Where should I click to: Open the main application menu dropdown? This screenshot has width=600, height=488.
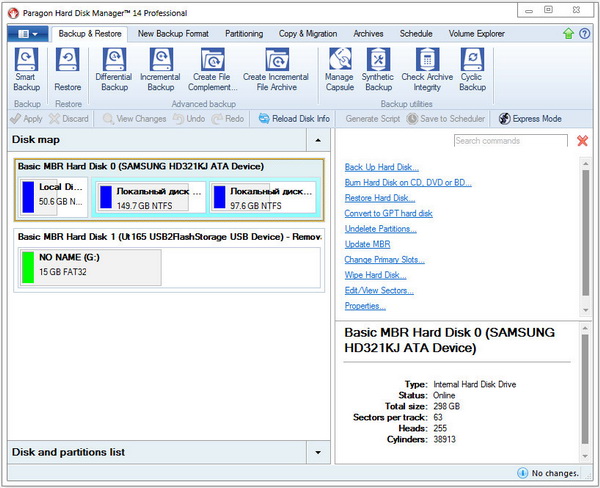click(x=27, y=33)
